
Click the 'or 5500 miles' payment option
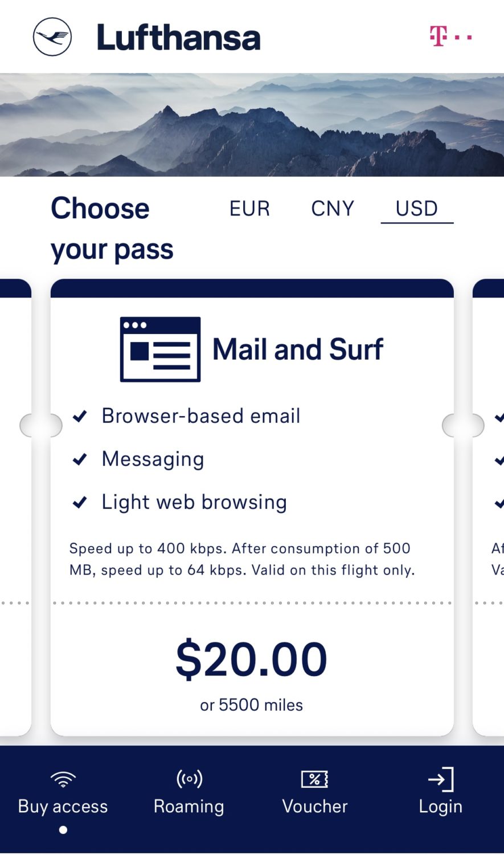pos(252,705)
